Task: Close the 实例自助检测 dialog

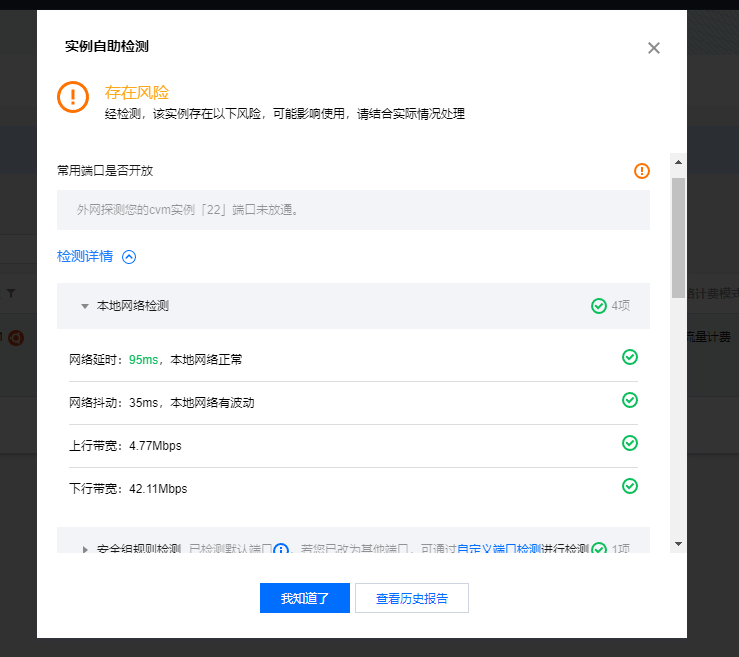Action: pyautogui.click(x=654, y=48)
